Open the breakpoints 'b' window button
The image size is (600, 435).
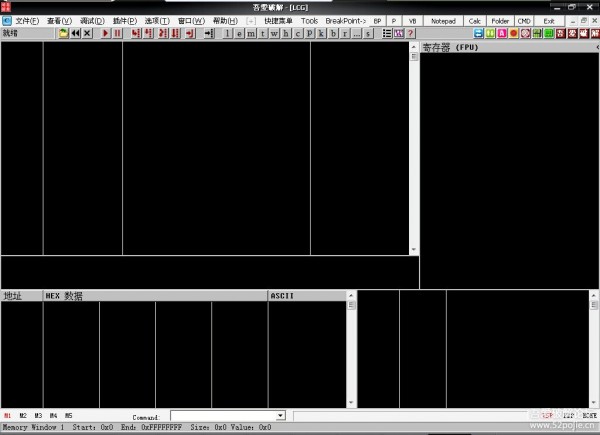click(333, 33)
